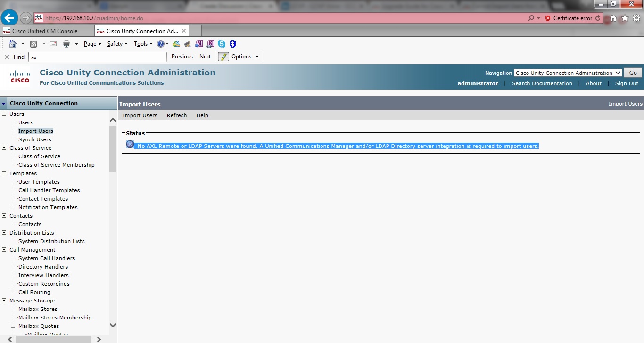
Task: Open the Navigation dropdown list
Action: [568, 73]
